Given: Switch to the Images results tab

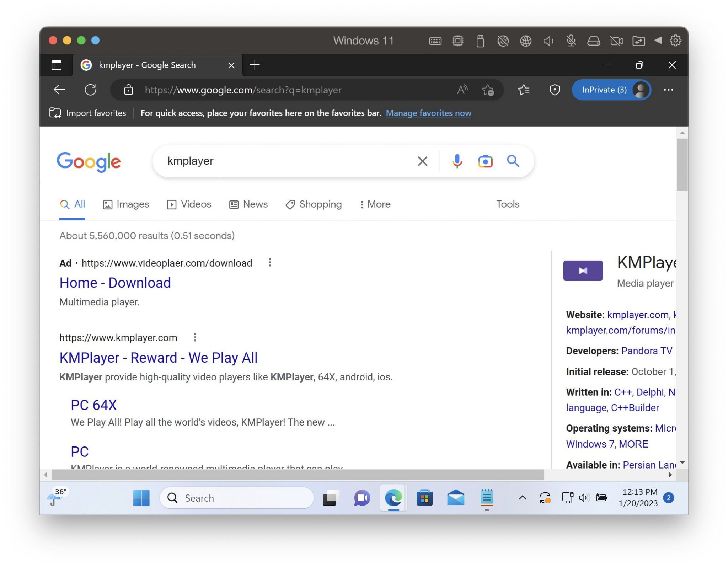Looking at the screenshot, I should pos(126,204).
